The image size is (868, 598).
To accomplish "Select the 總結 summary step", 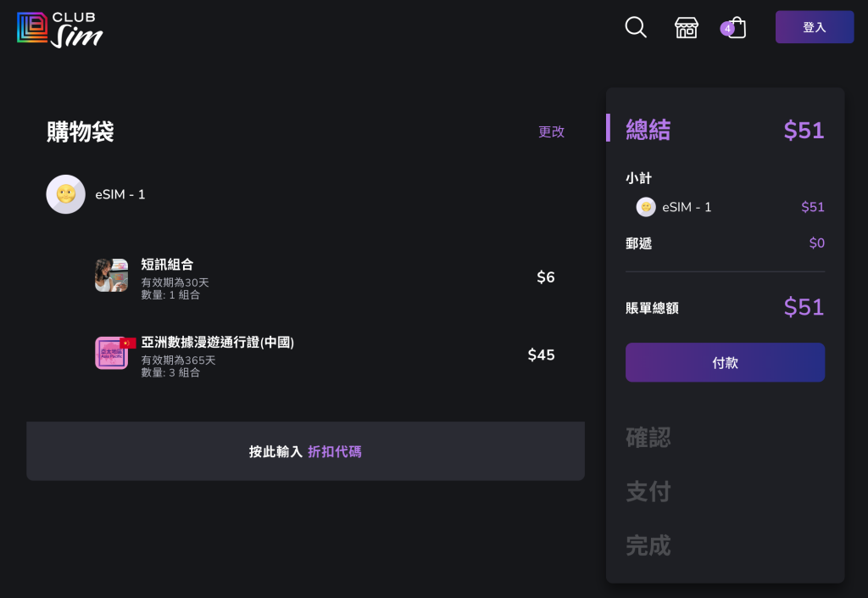I will click(x=648, y=130).
